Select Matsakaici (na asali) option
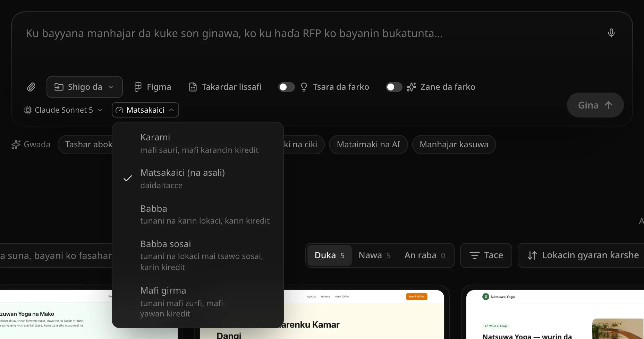This screenshot has height=339, width=644. point(198,179)
